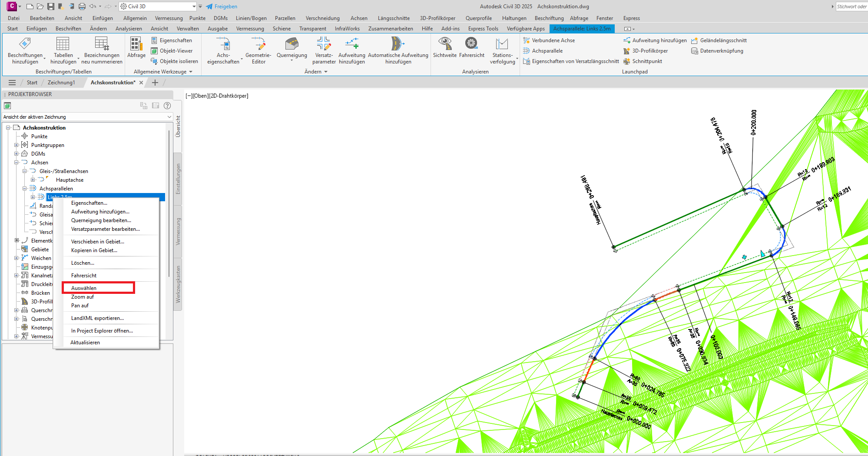Launch the Sichtweite analysis tool
Screen dimensions: 868x456
click(x=445, y=47)
